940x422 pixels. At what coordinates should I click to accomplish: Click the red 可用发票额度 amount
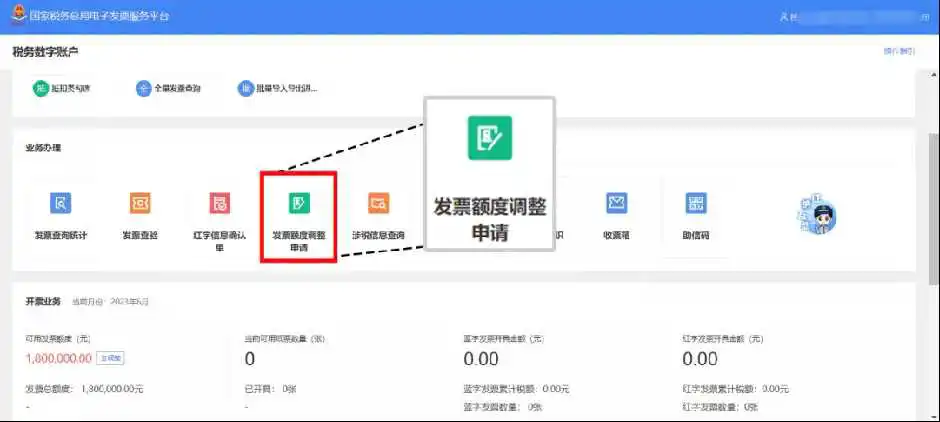point(58,358)
